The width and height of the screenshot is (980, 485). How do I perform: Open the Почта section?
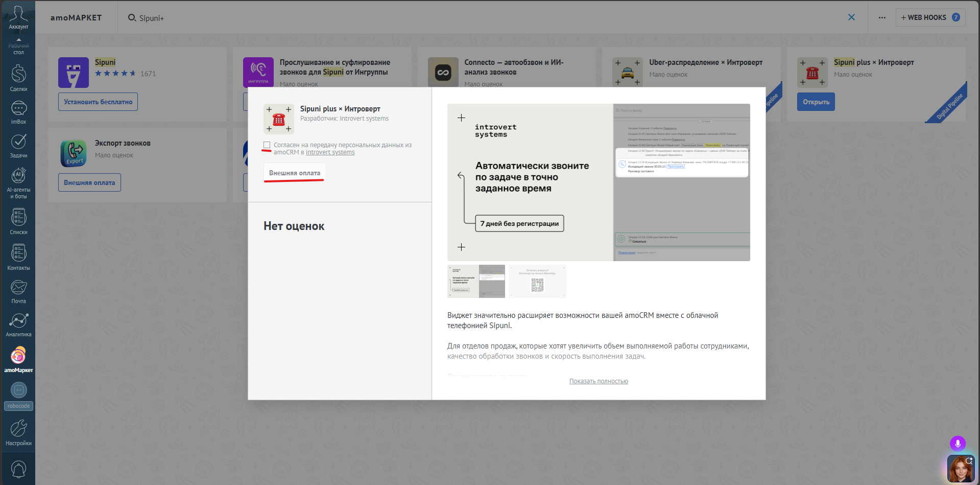pos(18,291)
